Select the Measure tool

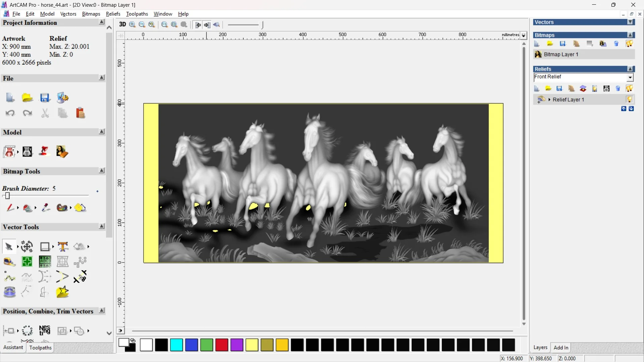pos(9,262)
